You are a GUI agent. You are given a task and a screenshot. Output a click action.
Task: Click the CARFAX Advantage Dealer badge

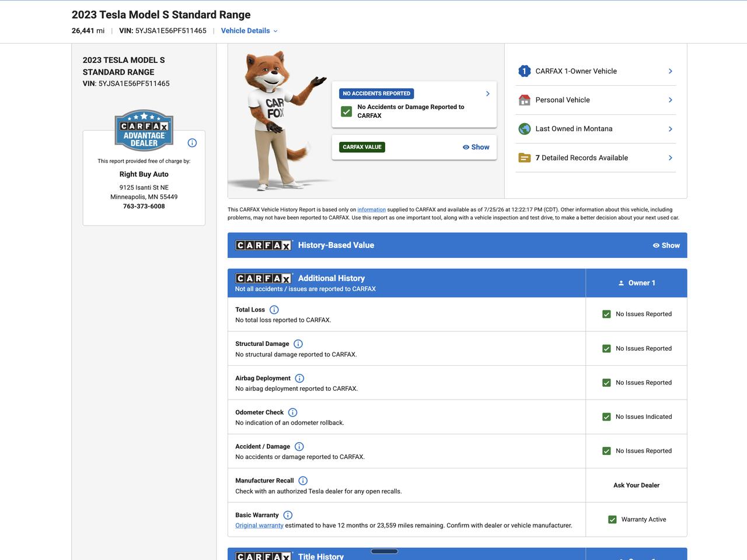[x=144, y=130]
